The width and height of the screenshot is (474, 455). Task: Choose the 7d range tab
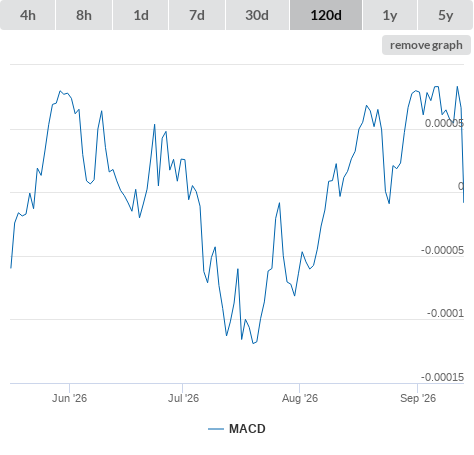pos(197,15)
